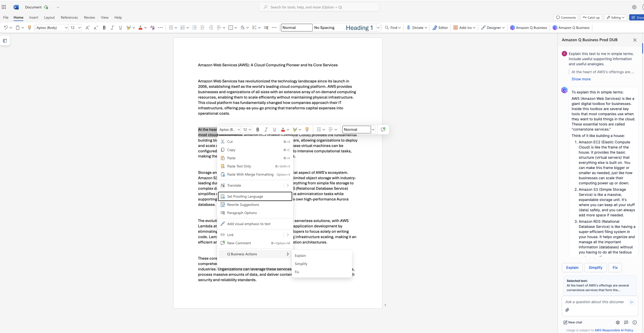Image resolution: width=644 pixels, height=333 pixels.
Task: Expand the font size dropdown in ribbon
Action: click(x=79, y=28)
